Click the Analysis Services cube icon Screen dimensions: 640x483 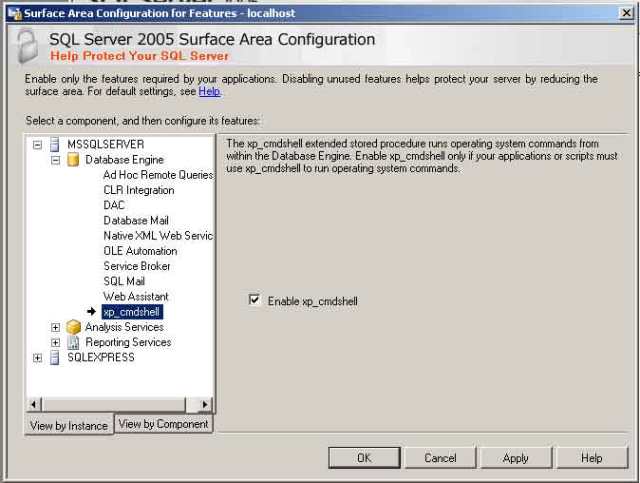pyautogui.click(x=73, y=327)
